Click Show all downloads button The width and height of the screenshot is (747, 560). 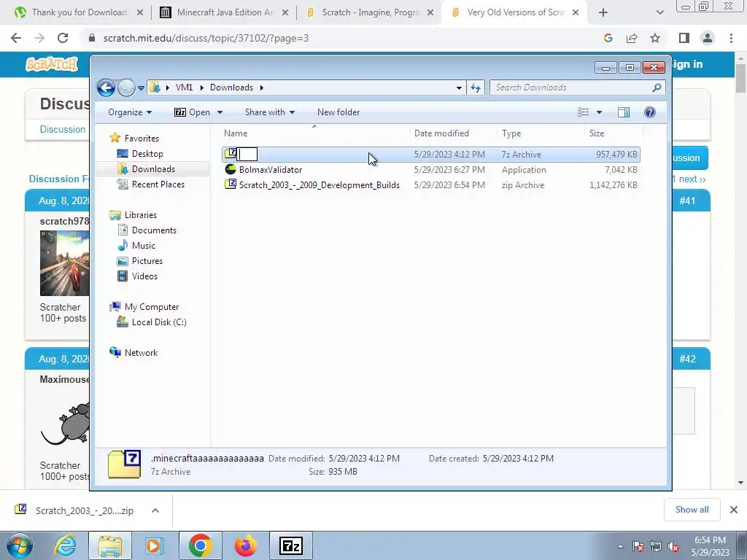tap(692, 510)
